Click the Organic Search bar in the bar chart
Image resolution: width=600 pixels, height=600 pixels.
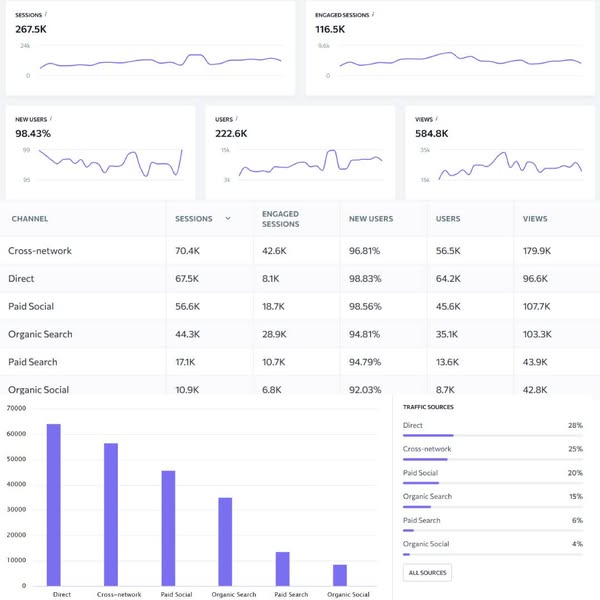click(225, 542)
